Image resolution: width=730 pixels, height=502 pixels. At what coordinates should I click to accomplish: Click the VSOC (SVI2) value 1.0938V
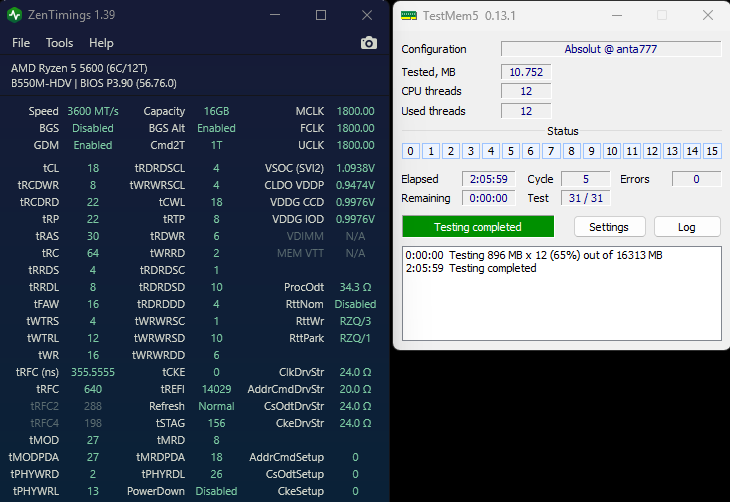355,168
